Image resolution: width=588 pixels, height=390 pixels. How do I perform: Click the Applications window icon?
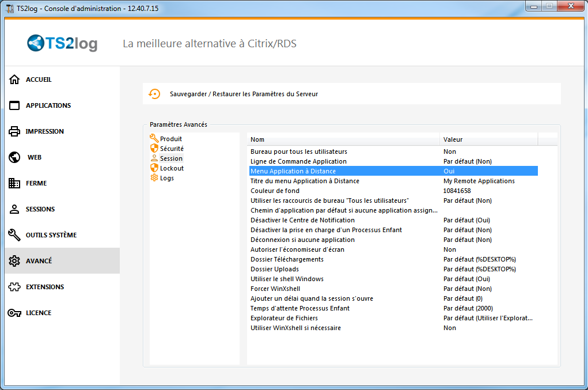pyautogui.click(x=14, y=105)
